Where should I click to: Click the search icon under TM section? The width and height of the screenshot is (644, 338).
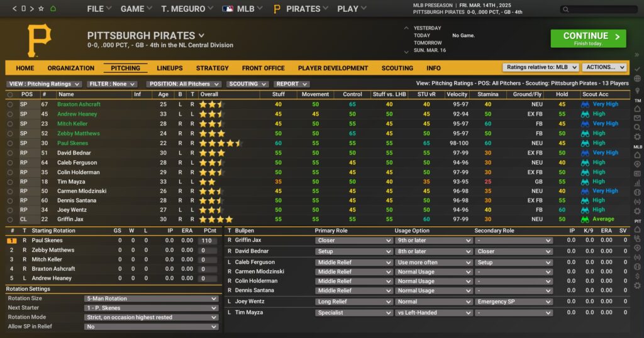[x=637, y=128]
